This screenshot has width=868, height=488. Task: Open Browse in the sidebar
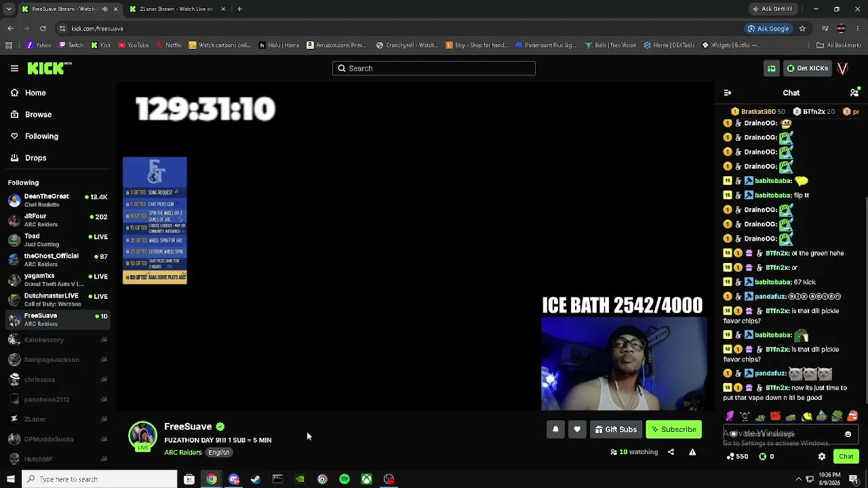[58, 115]
